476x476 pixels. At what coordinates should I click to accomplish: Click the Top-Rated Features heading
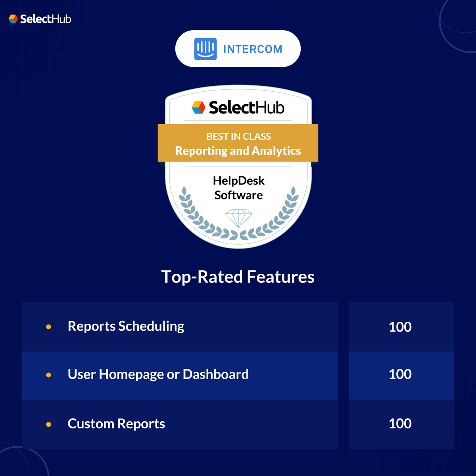tap(238, 277)
